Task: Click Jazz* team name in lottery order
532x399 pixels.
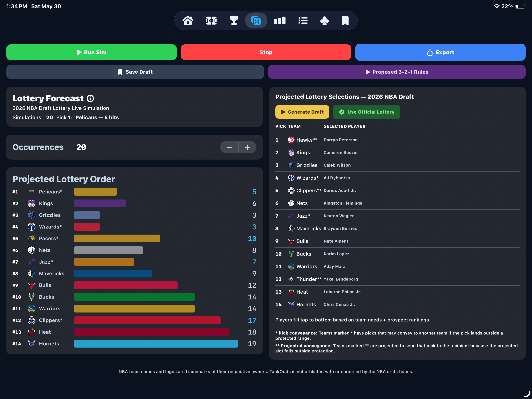Action: [x=46, y=262]
